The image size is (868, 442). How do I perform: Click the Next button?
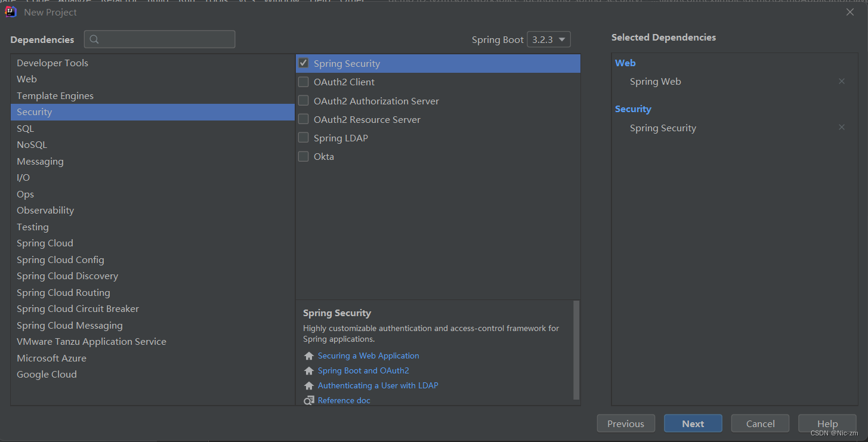[x=693, y=423]
